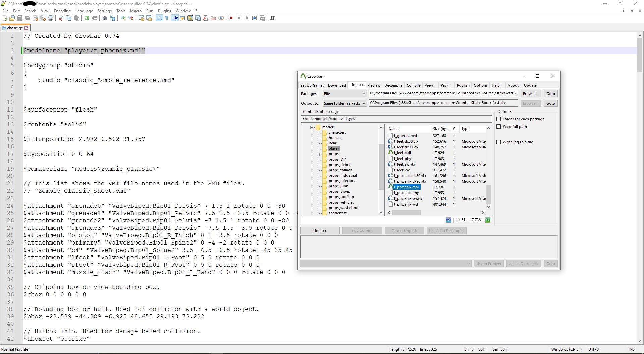The width and height of the screenshot is (644, 354).
Task: Click the Save file floppy icon
Action: [20, 18]
